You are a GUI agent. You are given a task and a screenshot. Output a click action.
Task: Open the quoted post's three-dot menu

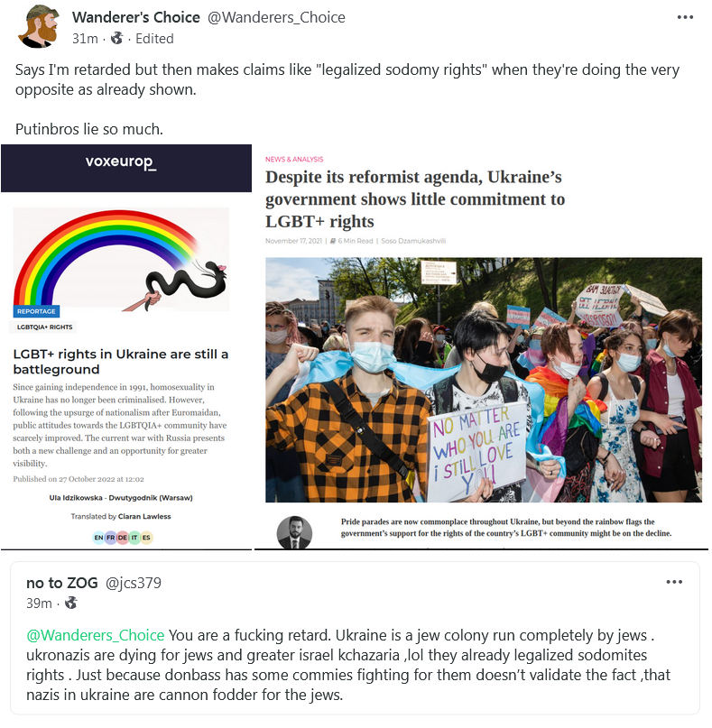coord(674,582)
